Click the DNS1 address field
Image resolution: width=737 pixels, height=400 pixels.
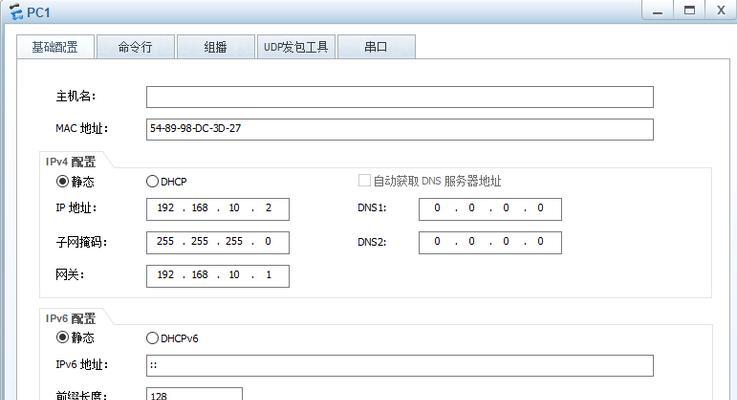coord(490,209)
